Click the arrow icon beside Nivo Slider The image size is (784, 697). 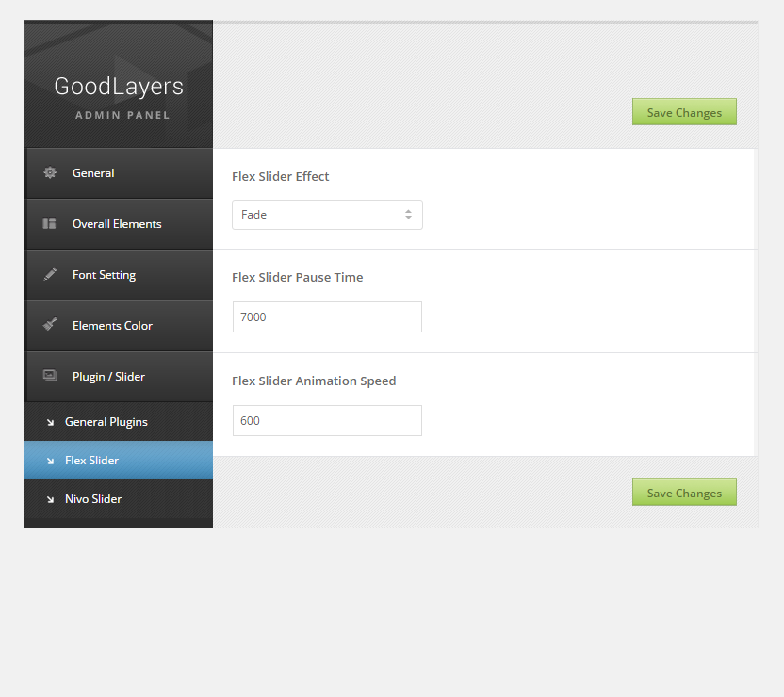[x=50, y=499]
